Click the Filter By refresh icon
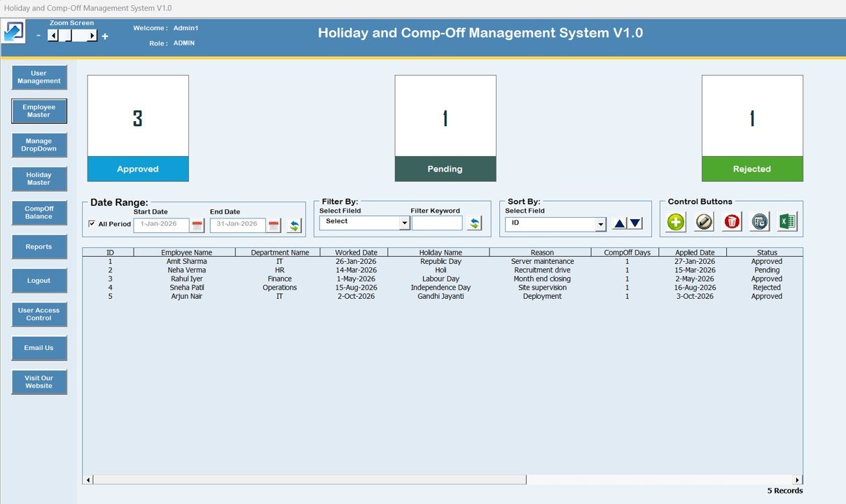The width and height of the screenshot is (846, 504). [x=475, y=223]
